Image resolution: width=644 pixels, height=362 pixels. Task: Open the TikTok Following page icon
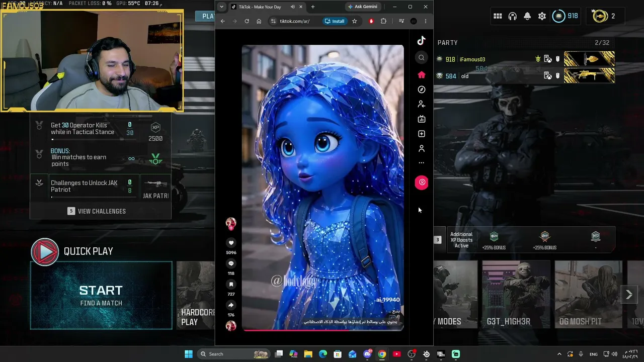tap(422, 104)
